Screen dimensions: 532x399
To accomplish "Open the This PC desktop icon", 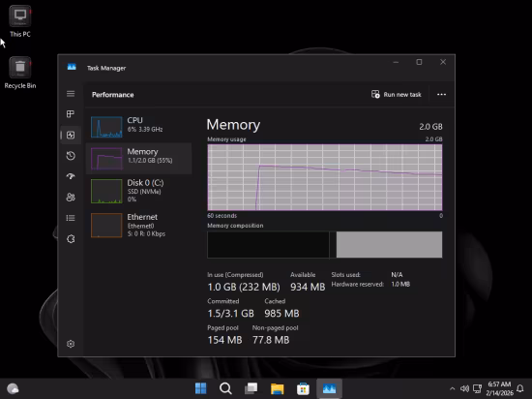I will [x=20, y=21].
